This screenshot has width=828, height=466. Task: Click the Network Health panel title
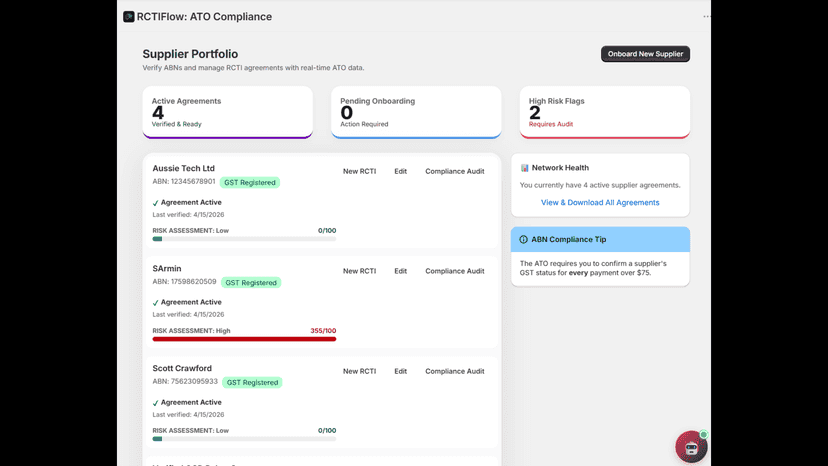(x=560, y=167)
